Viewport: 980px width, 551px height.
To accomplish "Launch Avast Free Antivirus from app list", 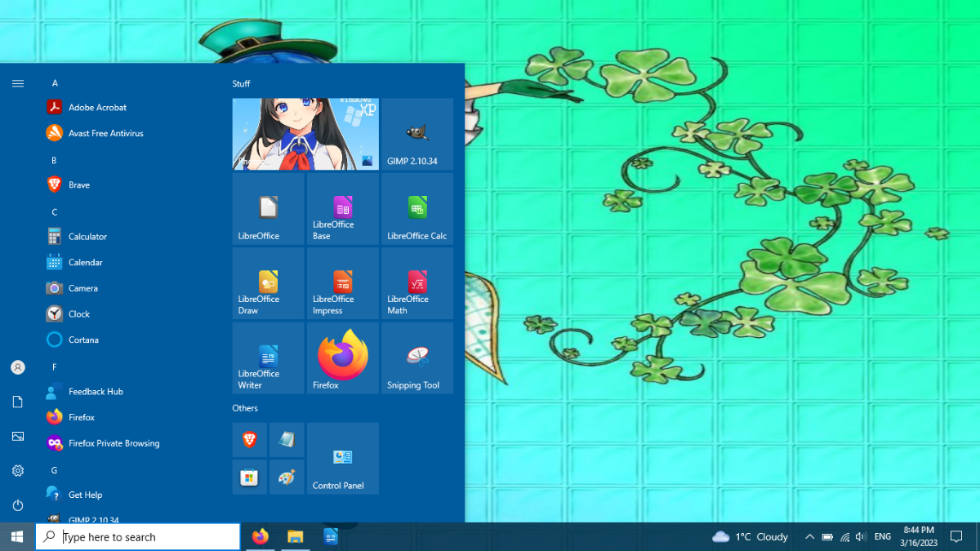I will [131, 133].
